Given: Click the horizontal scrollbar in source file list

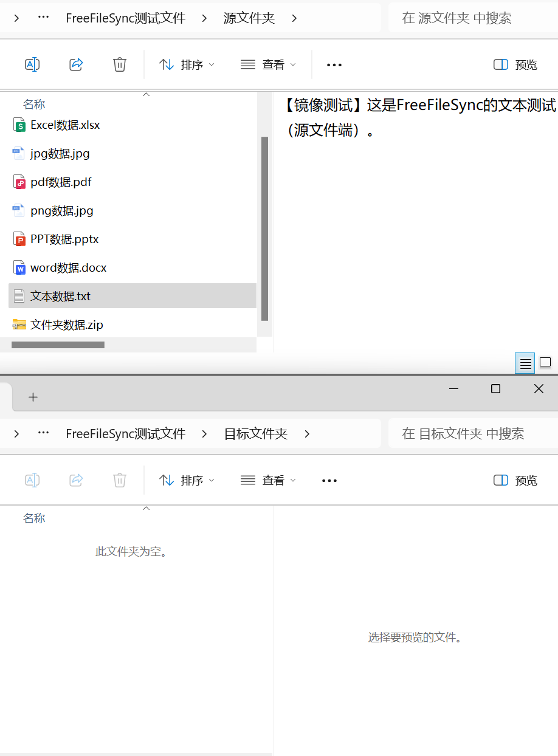Looking at the screenshot, I should point(58,345).
